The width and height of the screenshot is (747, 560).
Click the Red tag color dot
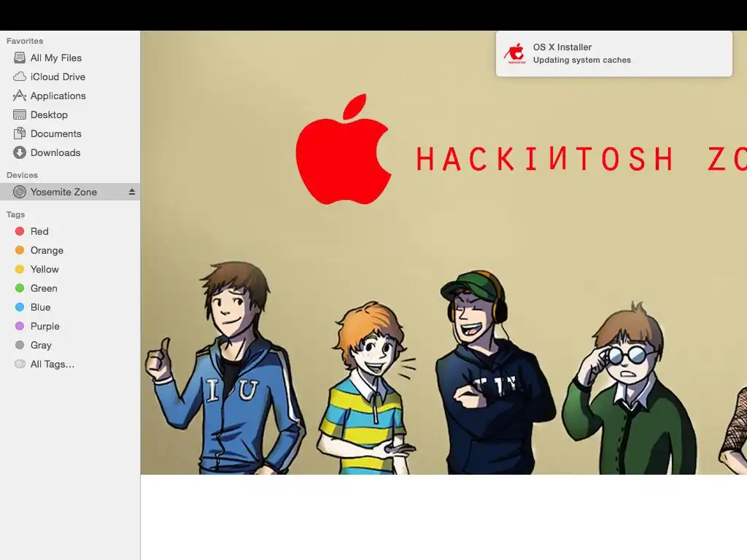pyautogui.click(x=20, y=231)
